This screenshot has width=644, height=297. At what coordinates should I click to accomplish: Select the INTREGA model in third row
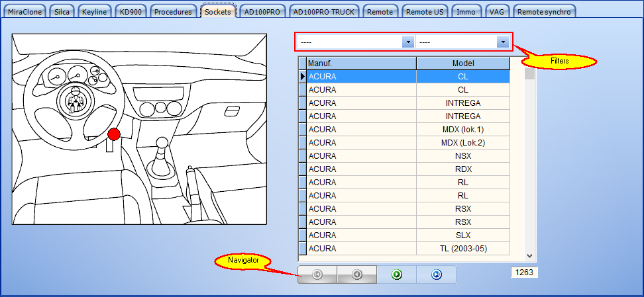(x=463, y=103)
